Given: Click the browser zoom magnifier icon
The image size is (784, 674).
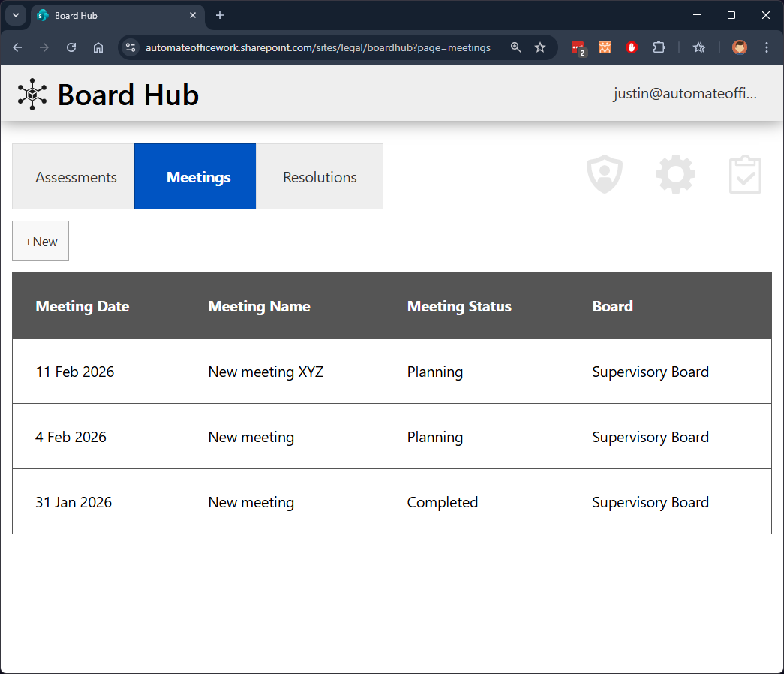Looking at the screenshot, I should pos(515,47).
